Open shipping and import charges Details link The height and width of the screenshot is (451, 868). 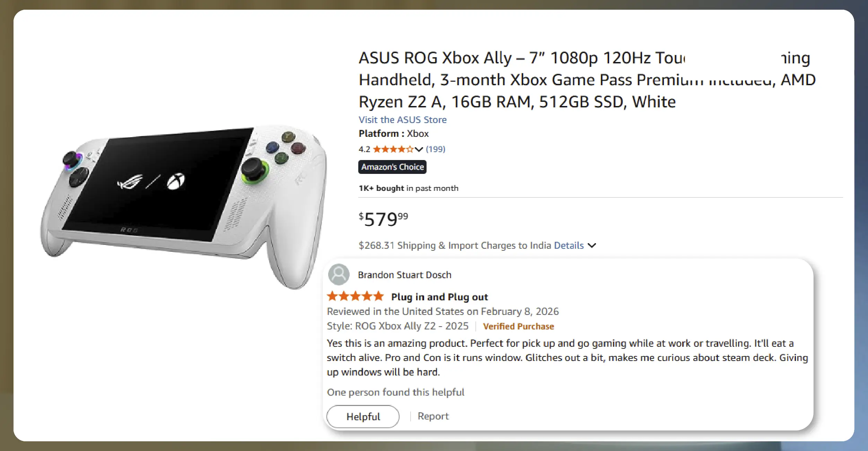point(569,246)
